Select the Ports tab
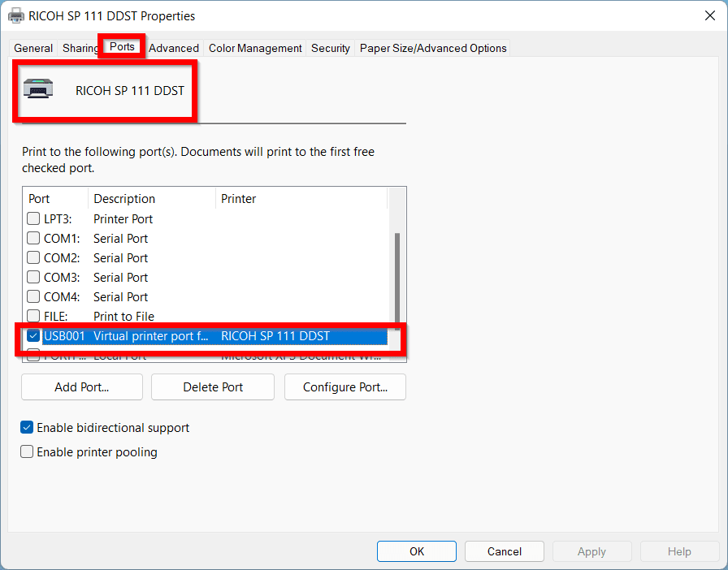This screenshot has width=728, height=570. (122, 47)
